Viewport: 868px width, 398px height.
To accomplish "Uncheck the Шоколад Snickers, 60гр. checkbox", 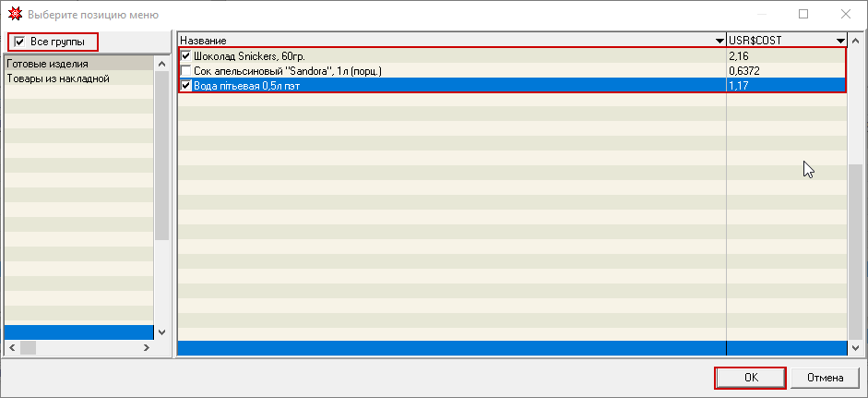I will pos(186,56).
